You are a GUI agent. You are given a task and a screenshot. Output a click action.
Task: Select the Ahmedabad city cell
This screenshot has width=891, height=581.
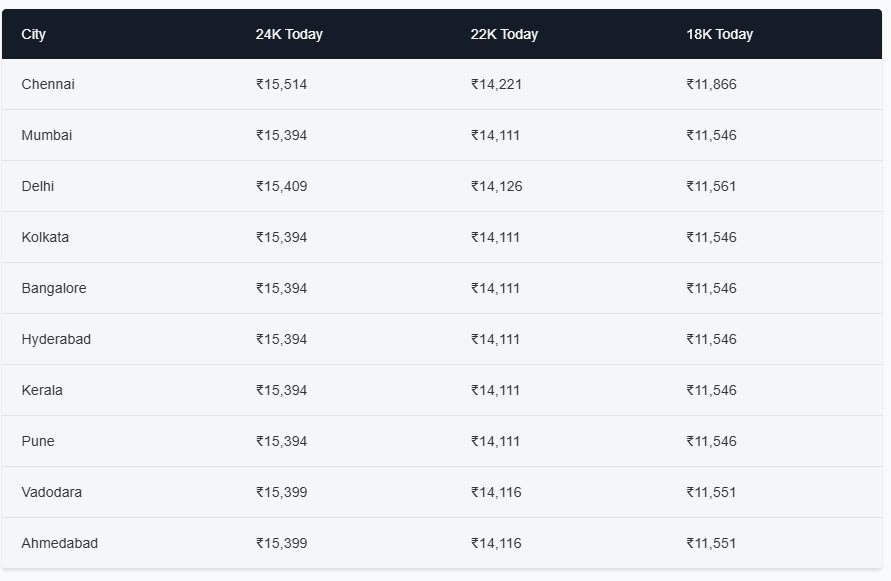point(60,543)
